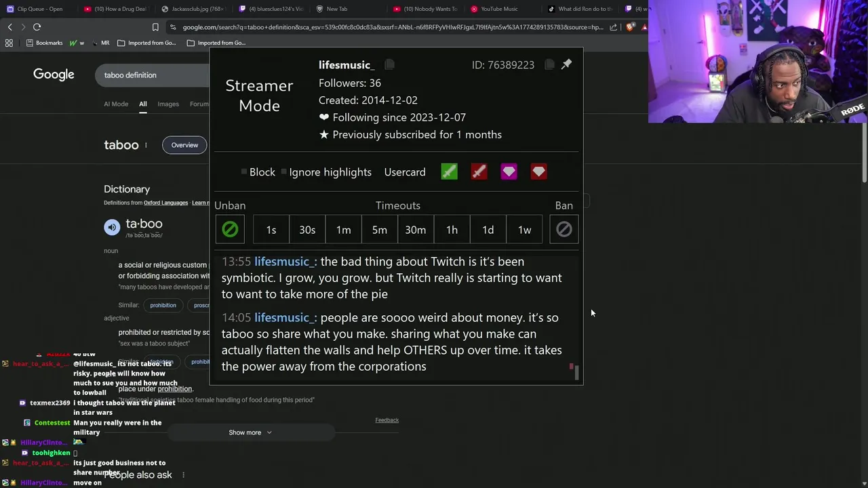
Task: Open the Usercard link
Action: [405, 172]
